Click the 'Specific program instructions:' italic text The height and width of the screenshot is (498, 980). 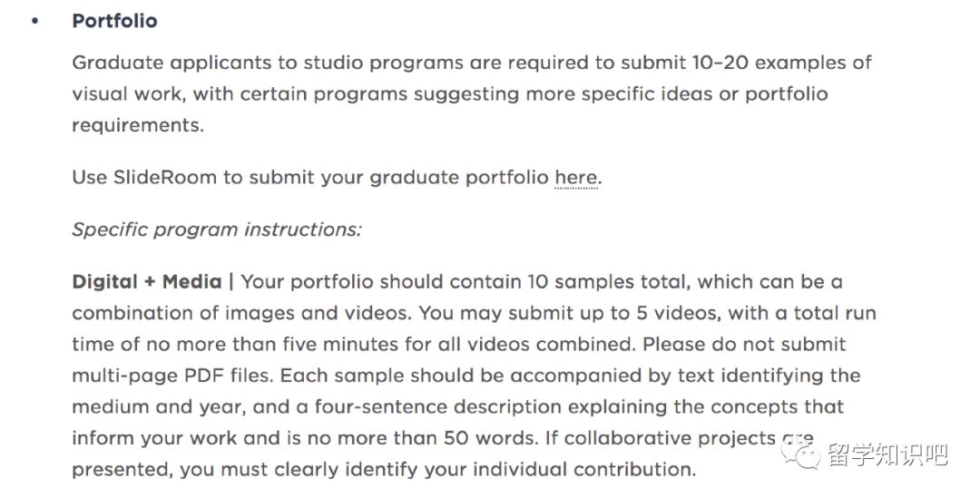point(217,229)
